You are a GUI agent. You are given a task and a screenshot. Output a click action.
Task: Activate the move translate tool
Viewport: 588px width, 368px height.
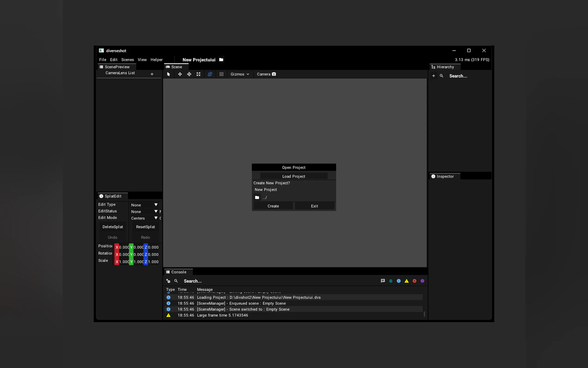click(x=180, y=74)
